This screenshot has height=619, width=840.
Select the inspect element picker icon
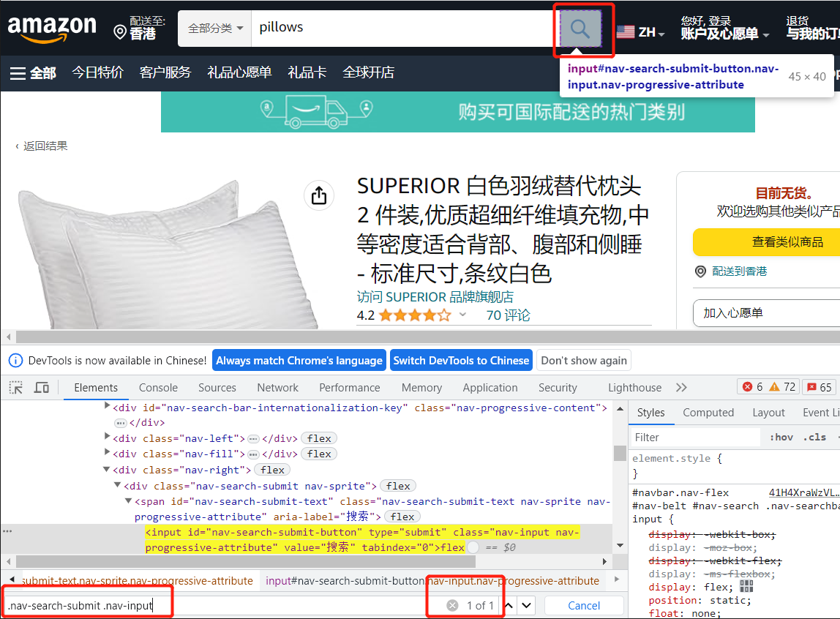16,388
